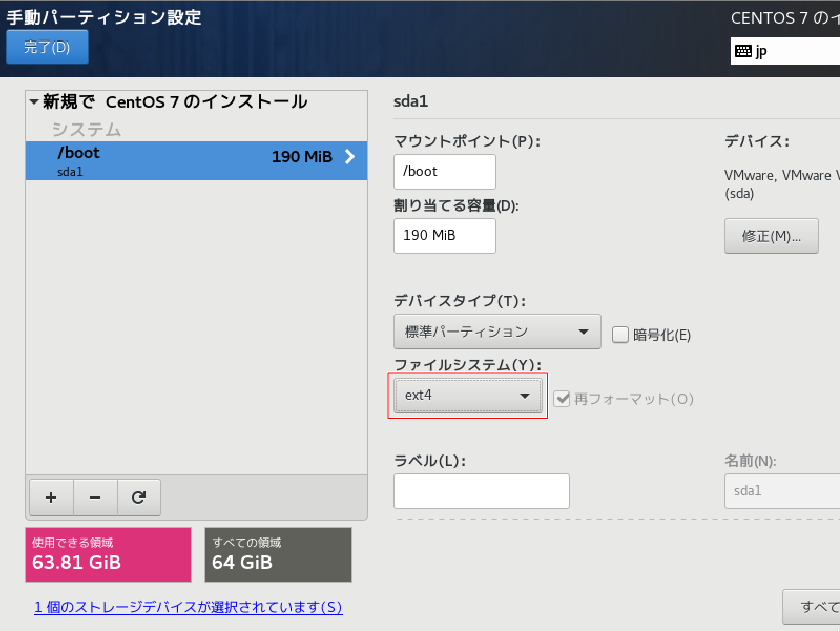Toggle the 再フォーマット(O) checkbox
The width and height of the screenshot is (840, 631).
[x=562, y=399]
